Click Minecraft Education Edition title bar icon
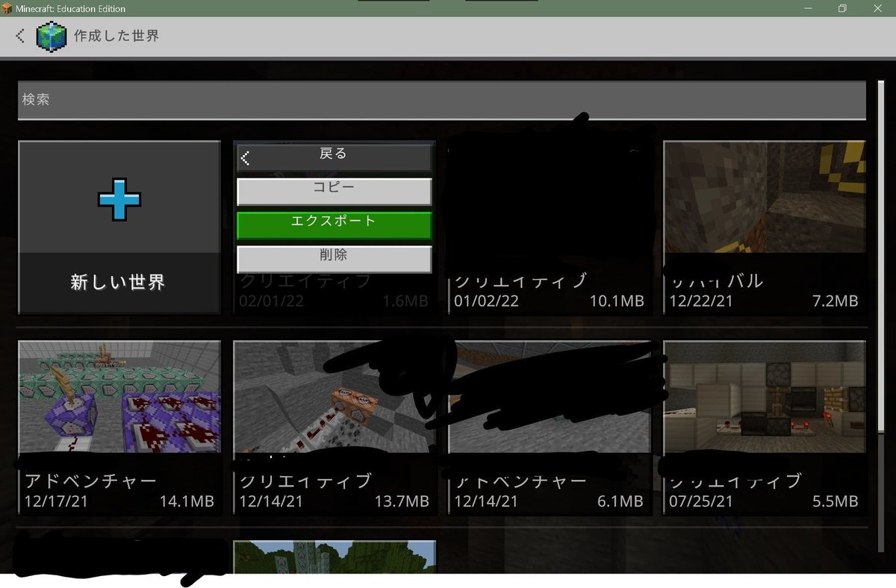The image size is (896, 588). point(7,8)
